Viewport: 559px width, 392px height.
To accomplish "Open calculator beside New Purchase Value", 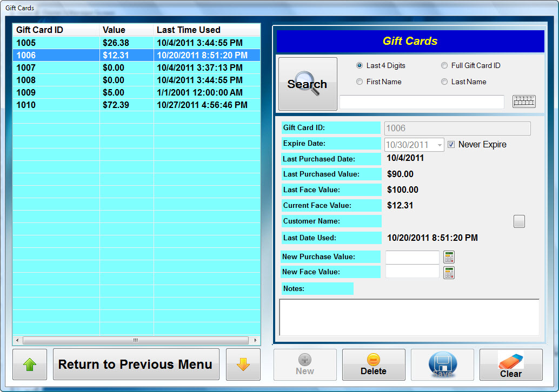I will (449, 257).
